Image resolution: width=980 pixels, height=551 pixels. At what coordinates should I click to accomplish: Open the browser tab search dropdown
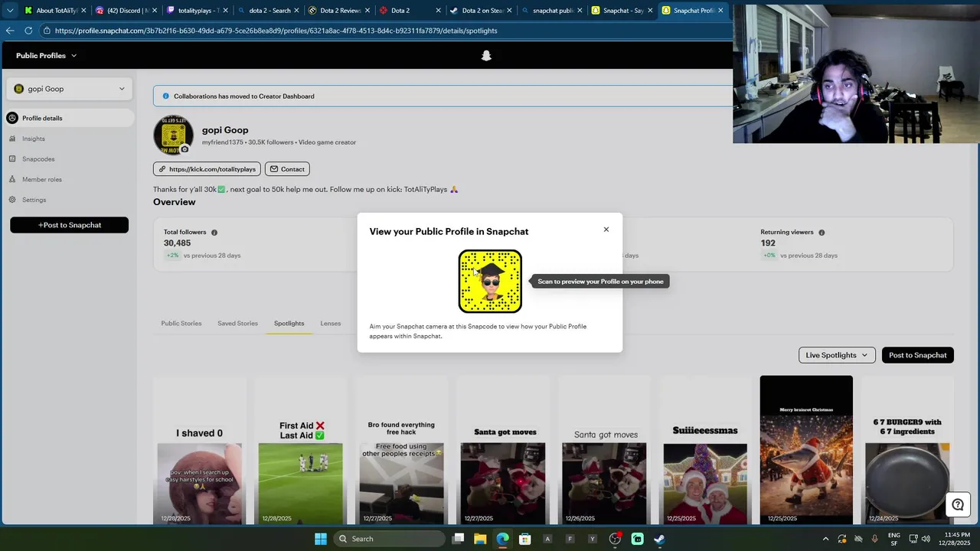[x=9, y=11]
